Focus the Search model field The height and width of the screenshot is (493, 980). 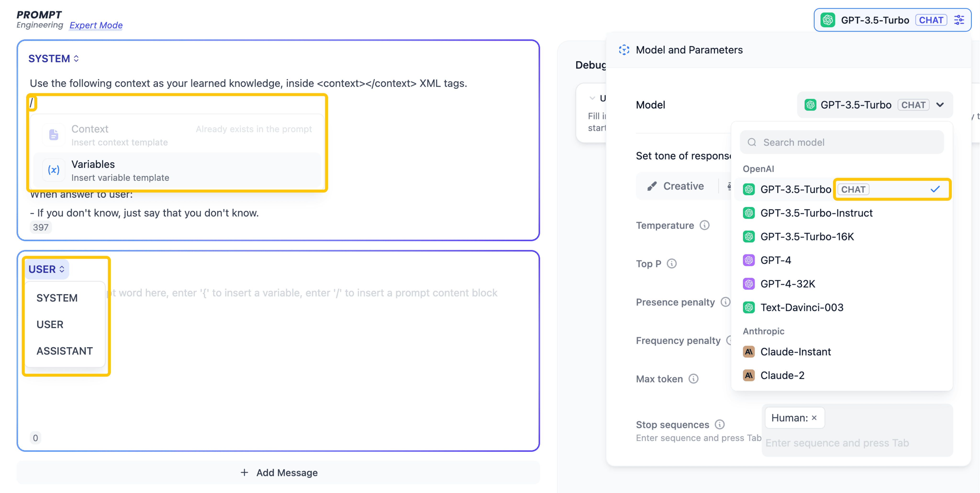tap(842, 142)
